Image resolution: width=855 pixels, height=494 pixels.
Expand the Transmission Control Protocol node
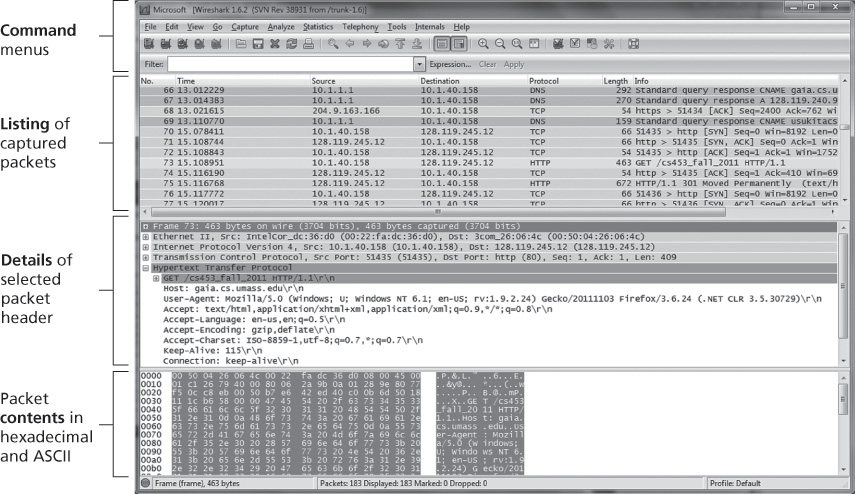[146, 257]
